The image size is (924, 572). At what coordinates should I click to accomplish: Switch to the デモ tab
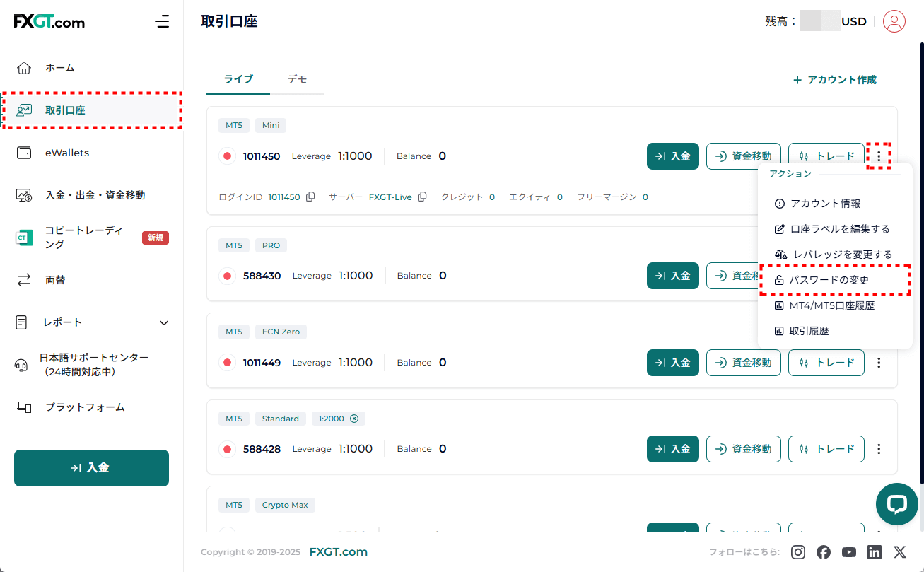click(x=297, y=79)
